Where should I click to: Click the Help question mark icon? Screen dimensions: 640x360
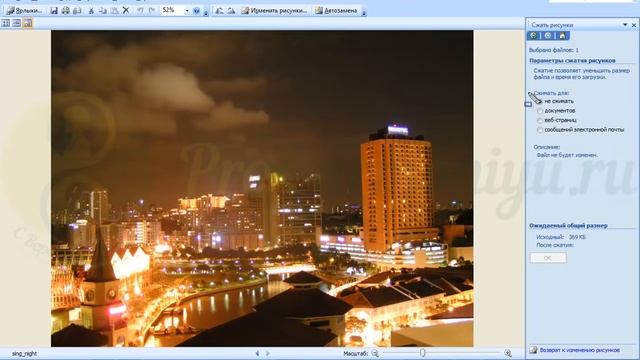click(x=197, y=11)
